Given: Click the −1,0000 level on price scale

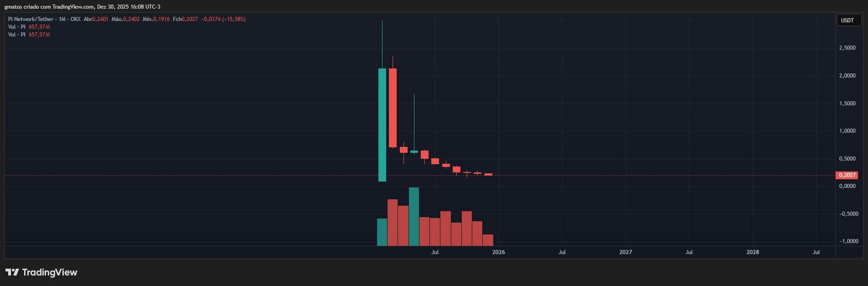Looking at the screenshot, I should (847, 241).
